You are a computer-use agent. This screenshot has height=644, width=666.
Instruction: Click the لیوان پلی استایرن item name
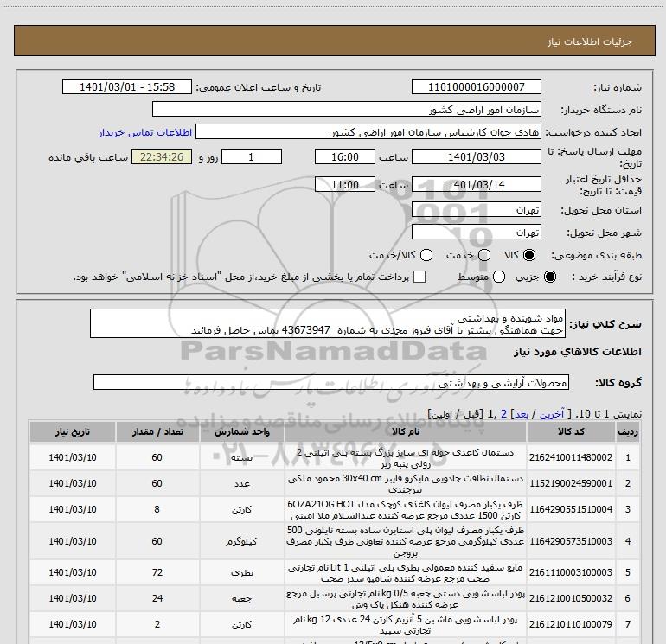(405, 541)
